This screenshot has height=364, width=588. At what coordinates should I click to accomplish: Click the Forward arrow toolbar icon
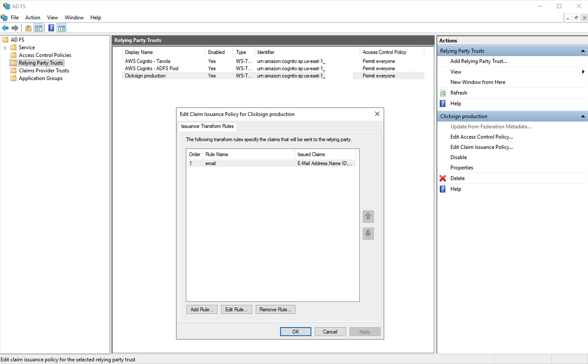[x=15, y=28]
